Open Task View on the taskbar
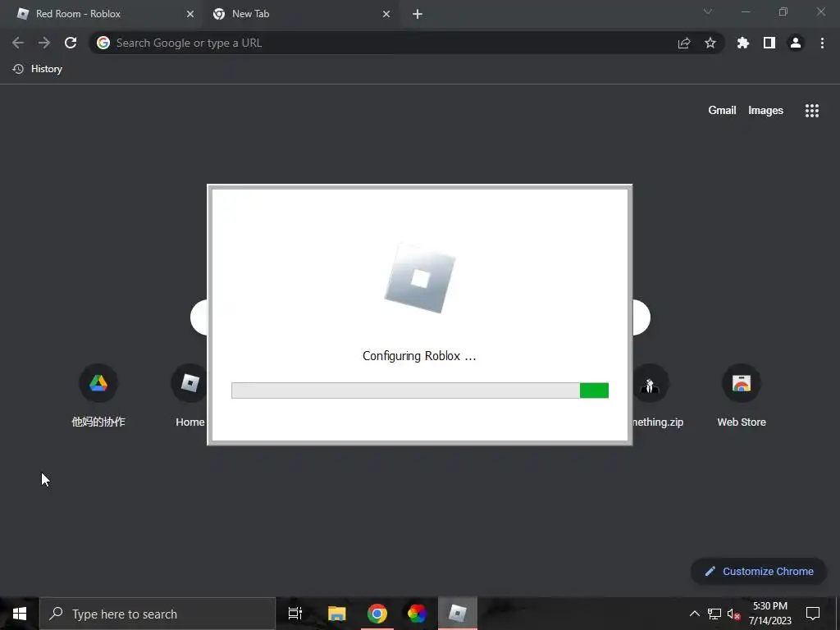The width and height of the screenshot is (840, 630). [x=295, y=614]
